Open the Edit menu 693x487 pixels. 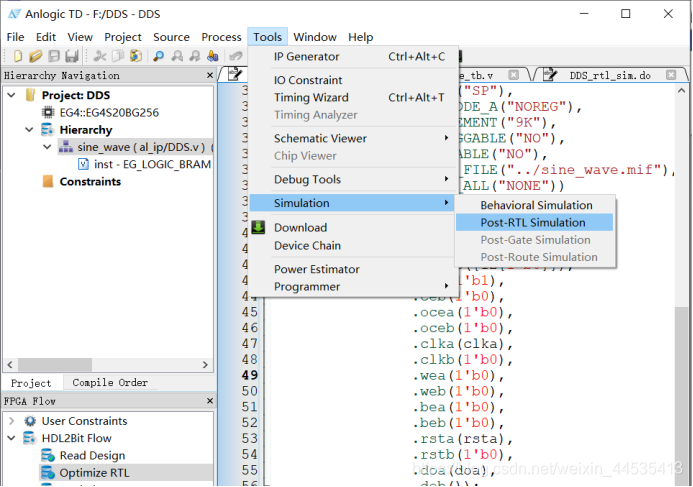pos(46,37)
